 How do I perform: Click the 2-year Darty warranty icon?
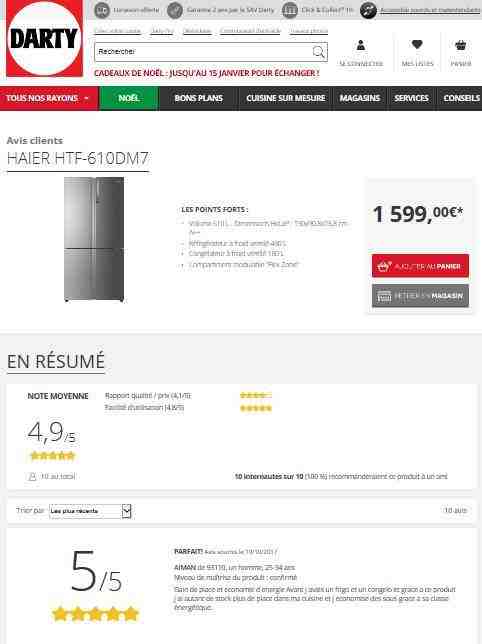click(x=175, y=10)
